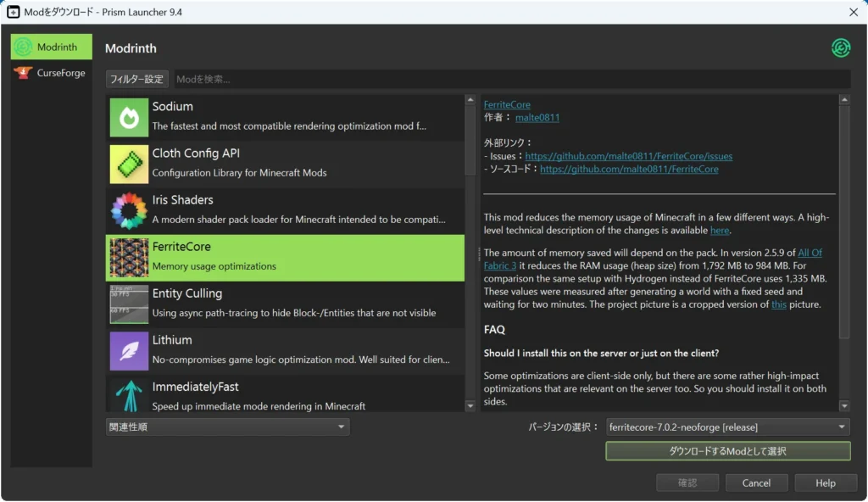Open the malte0811 author link
Screen dimensions: 868x502
[x=537, y=118]
